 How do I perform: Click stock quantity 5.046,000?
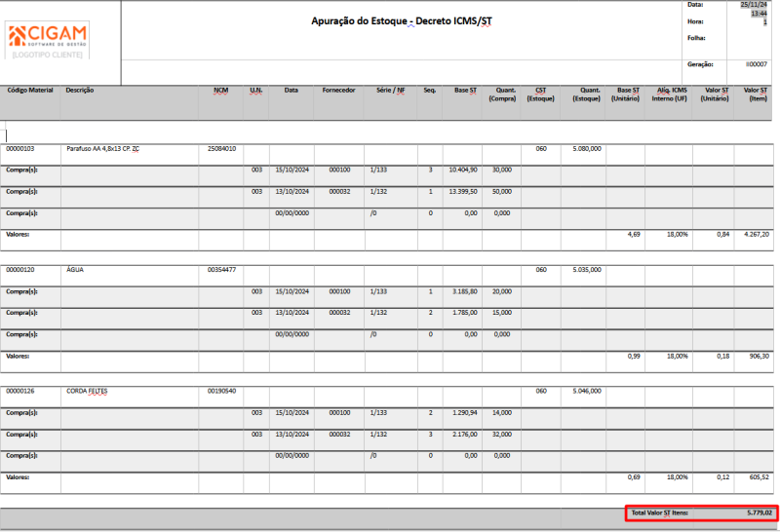coord(587,392)
